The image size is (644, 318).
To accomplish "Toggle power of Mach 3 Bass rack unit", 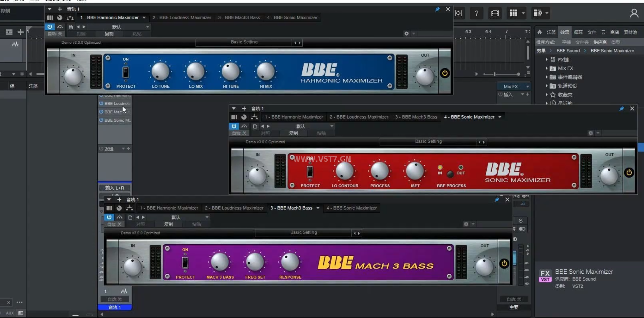I will click(504, 264).
